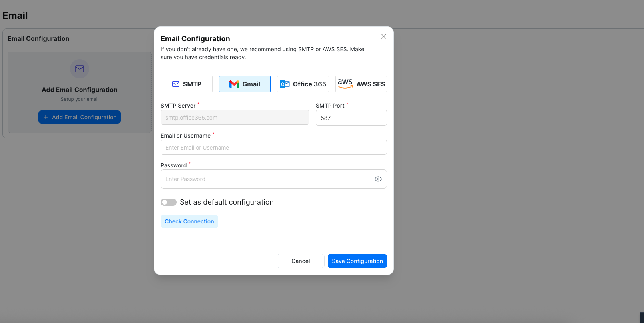Click the blue Add Email Configuration button
This screenshot has height=323, width=644.
(80, 117)
